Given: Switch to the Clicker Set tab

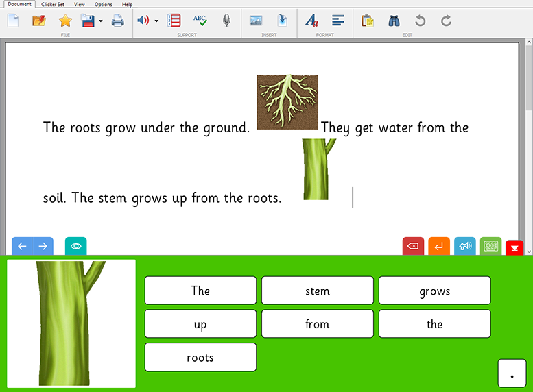Looking at the screenshot, I should pyautogui.click(x=54, y=4).
